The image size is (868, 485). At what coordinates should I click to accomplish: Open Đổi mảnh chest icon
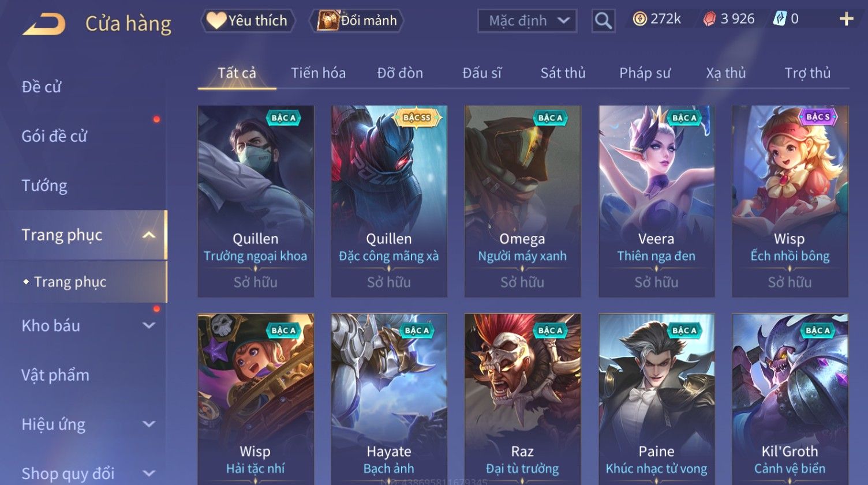coord(357,21)
